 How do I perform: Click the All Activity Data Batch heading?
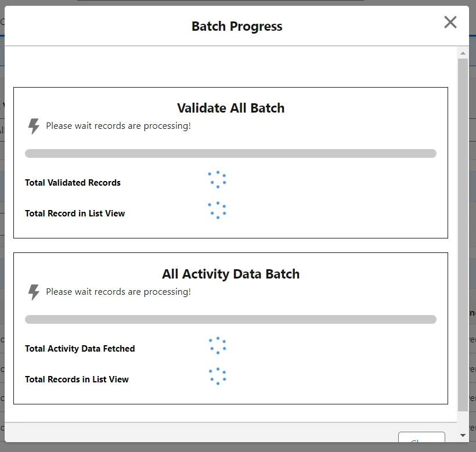pos(230,273)
